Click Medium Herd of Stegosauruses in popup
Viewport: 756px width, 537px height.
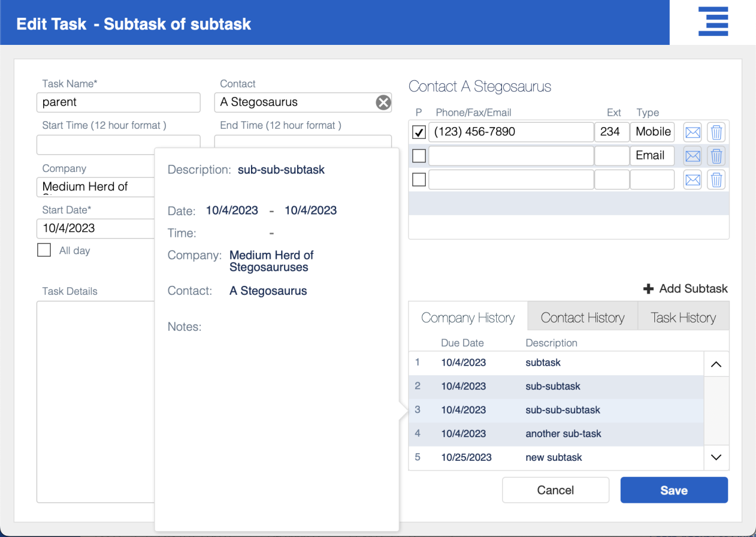coord(271,261)
